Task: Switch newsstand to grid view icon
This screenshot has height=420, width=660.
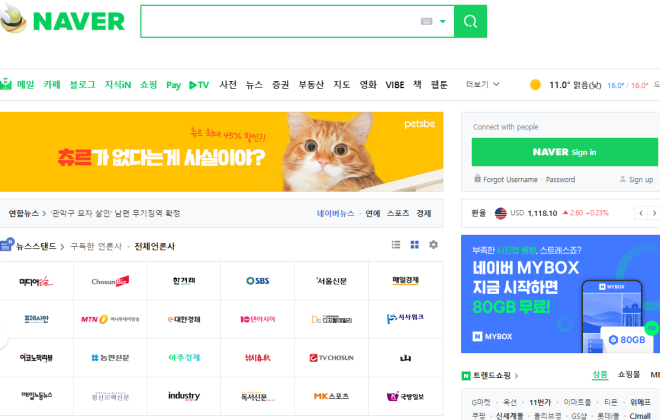Action: pyautogui.click(x=415, y=245)
